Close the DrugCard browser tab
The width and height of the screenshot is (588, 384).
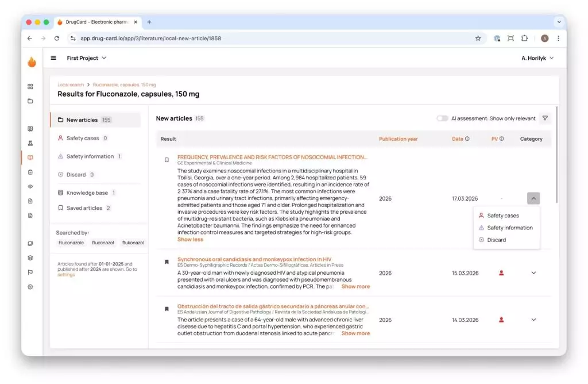[x=136, y=22]
